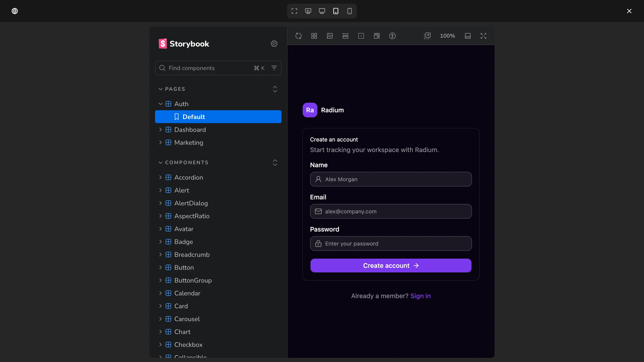Focus the Find components search field
The height and width of the screenshot is (362, 644).
[x=218, y=68]
